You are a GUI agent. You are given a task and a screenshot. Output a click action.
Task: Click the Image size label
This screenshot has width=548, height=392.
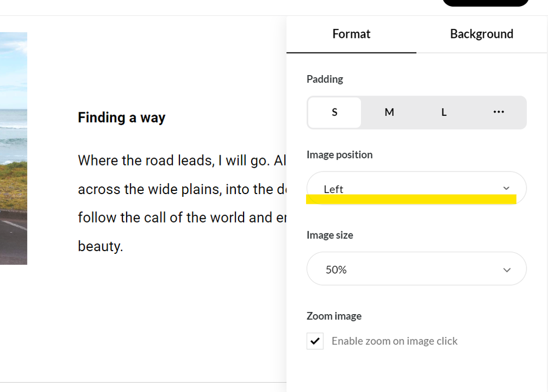(x=330, y=235)
